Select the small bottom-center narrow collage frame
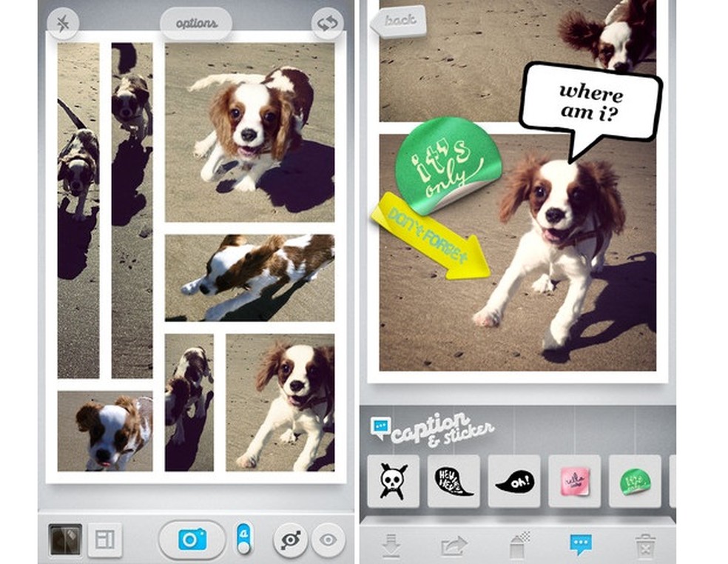Screen dimensions: 728x564 pyautogui.click(x=189, y=403)
